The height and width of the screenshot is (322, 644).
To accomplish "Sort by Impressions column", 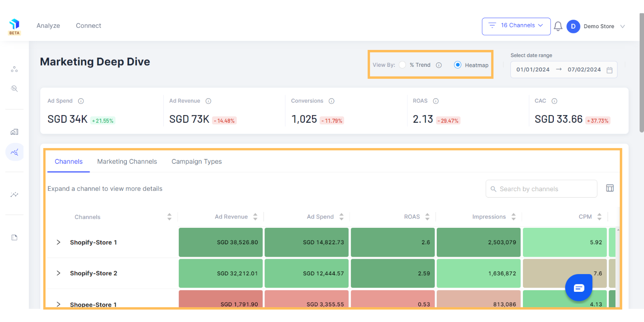I will tap(514, 217).
